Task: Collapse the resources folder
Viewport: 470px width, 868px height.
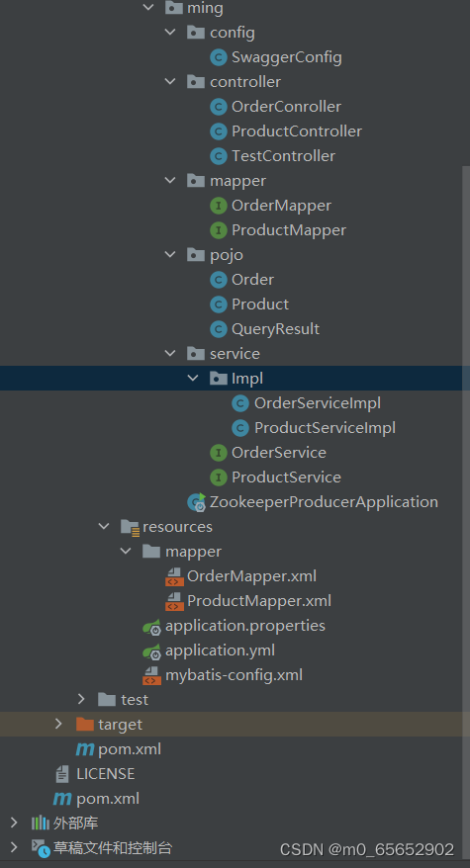Action: 104,527
